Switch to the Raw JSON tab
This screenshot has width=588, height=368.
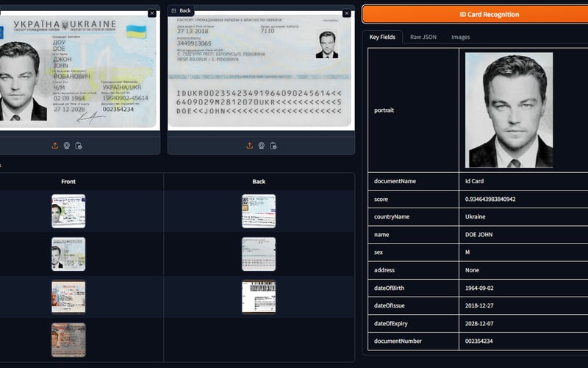423,37
